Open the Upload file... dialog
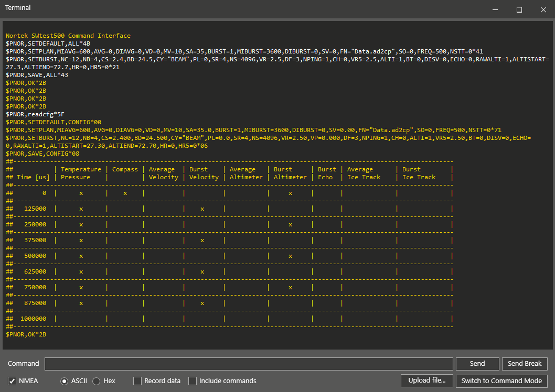Viewport: 555px width, 392px height. coord(427,380)
